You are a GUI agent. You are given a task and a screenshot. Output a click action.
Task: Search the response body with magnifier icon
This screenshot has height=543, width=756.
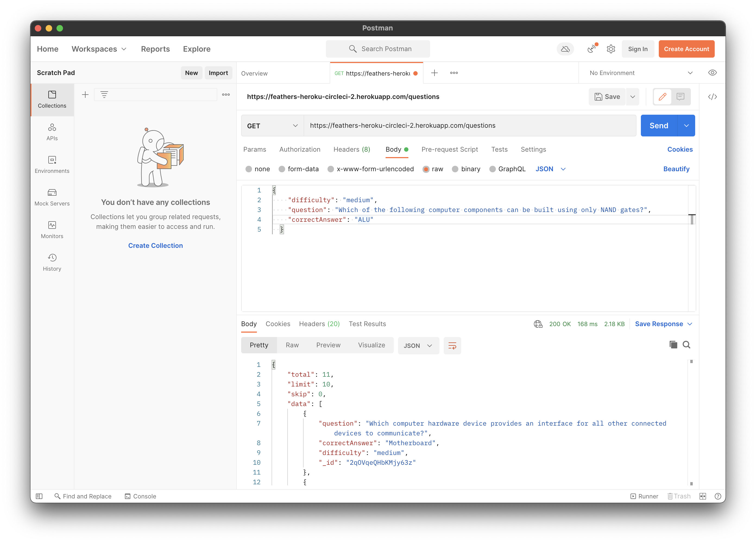pos(686,345)
